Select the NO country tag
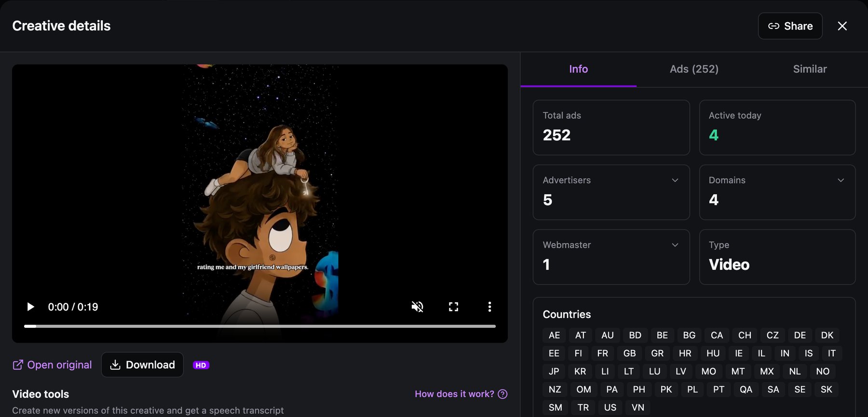 click(823, 371)
